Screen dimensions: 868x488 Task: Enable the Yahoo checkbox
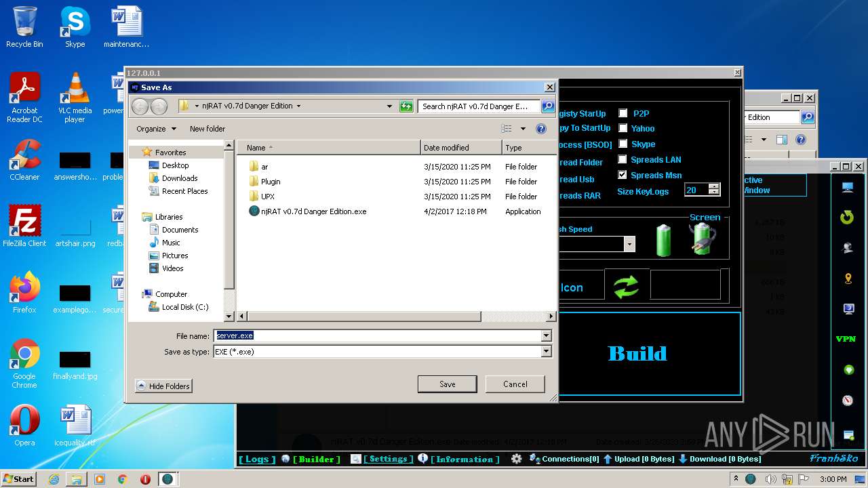pyautogui.click(x=623, y=128)
